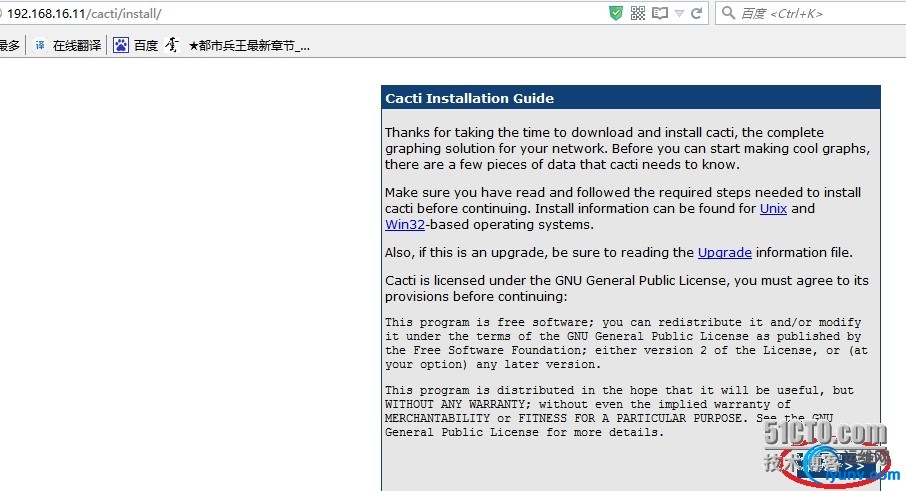Screen dimensions: 906x491
Task: Click the green shield security icon
Action: pyautogui.click(x=616, y=13)
